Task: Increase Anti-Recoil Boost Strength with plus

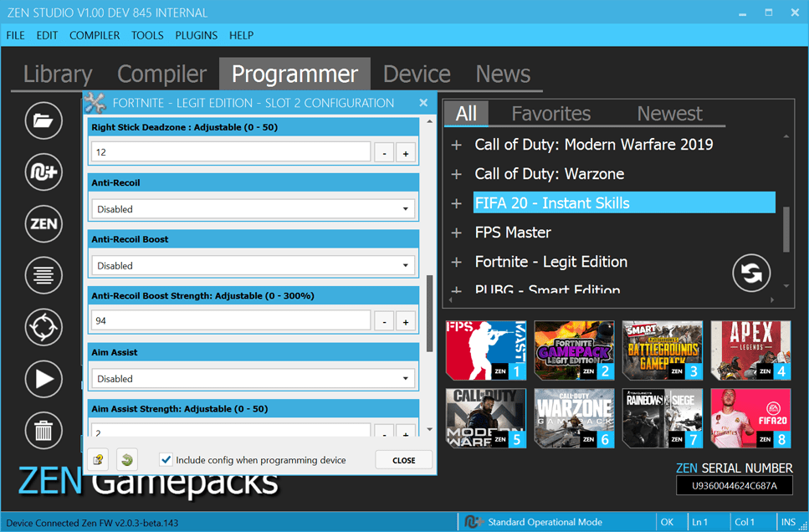Action: click(x=406, y=321)
